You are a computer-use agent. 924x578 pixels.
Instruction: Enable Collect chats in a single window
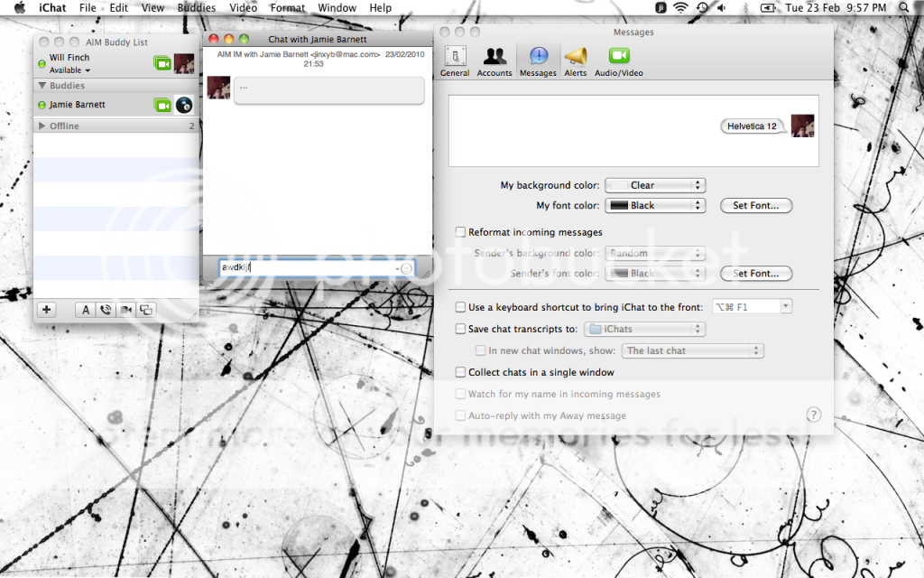[x=460, y=371]
